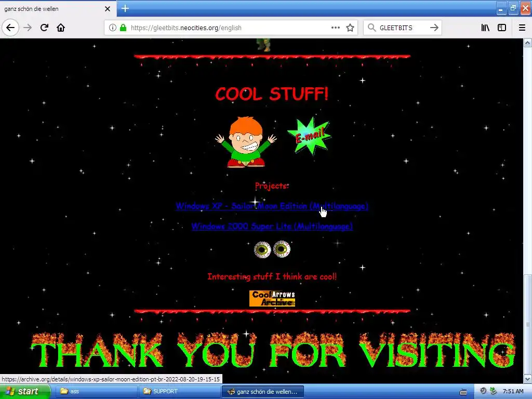Open the browser home page
Viewport: 532px width, 399px height.
(x=61, y=28)
